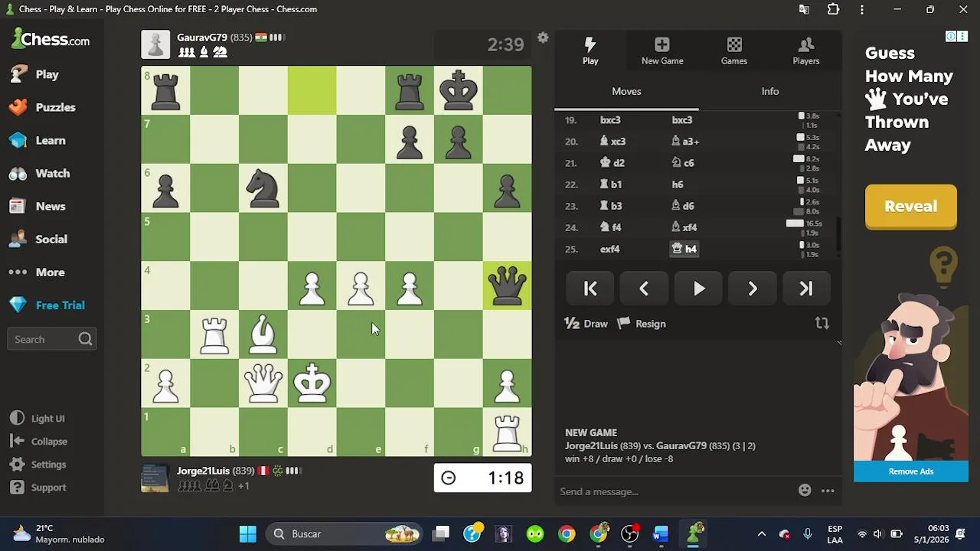Select the white king on d2

[312, 383]
